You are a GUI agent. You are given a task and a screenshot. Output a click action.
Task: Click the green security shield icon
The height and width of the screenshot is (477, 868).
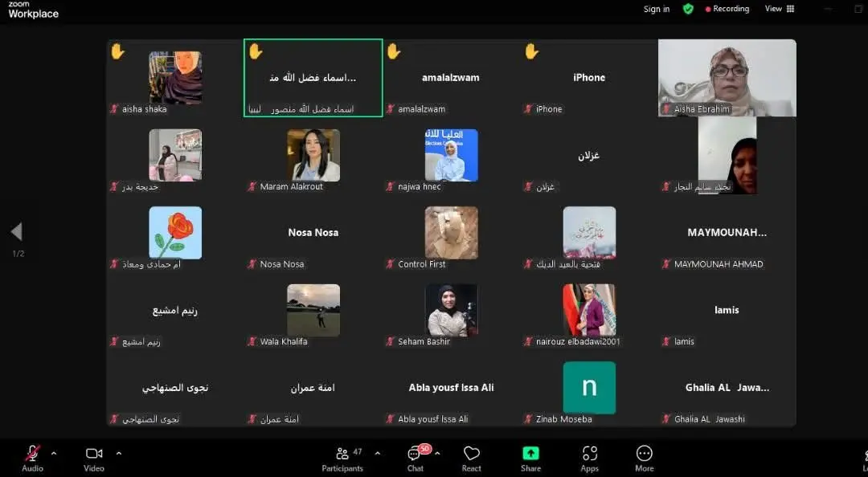[688, 9]
